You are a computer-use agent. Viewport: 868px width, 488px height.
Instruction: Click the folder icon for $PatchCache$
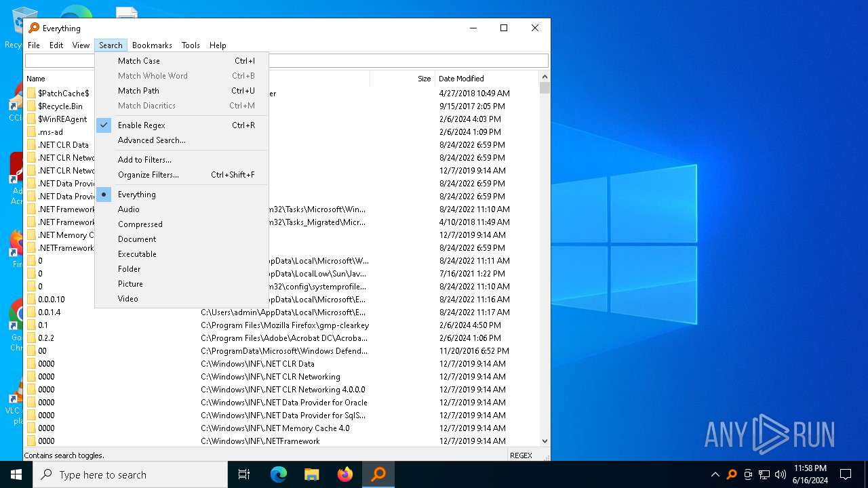pyautogui.click(x=31, y=93)
